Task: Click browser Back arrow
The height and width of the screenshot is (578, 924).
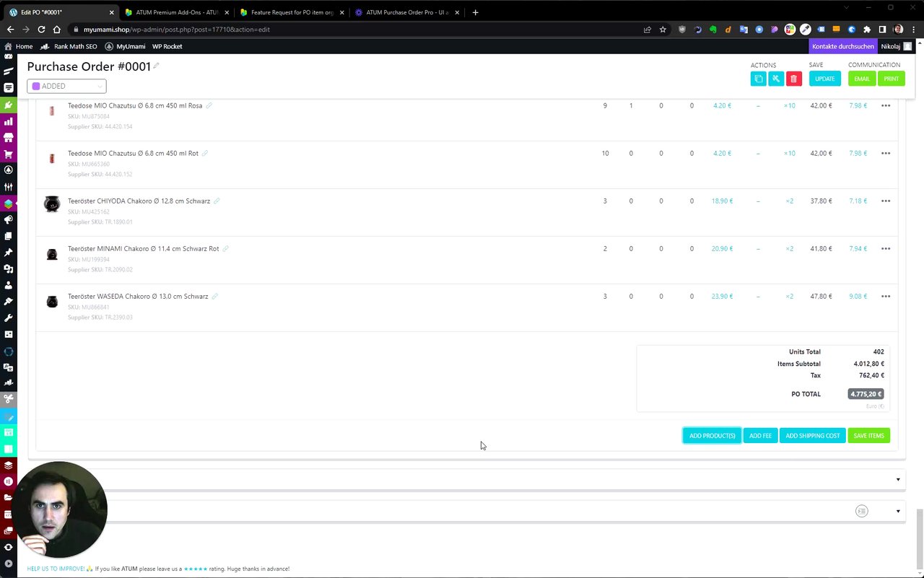Action: pyautogui.click(x=10, y=30)
